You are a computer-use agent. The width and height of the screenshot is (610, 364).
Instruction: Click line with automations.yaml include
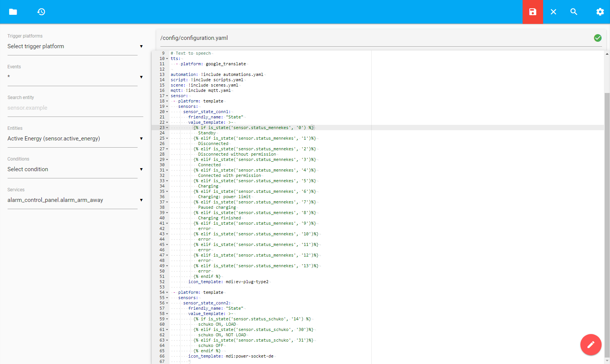tap(217, 74)
